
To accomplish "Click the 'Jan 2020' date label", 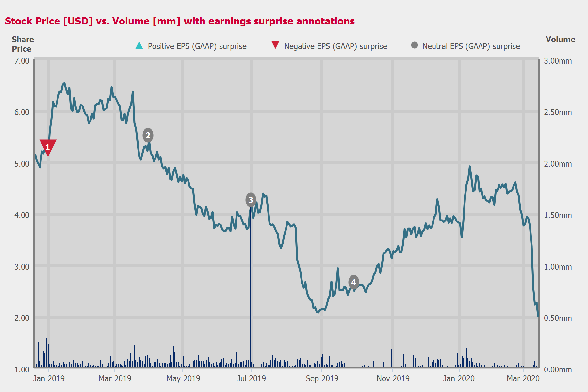I will pos(459,379).
